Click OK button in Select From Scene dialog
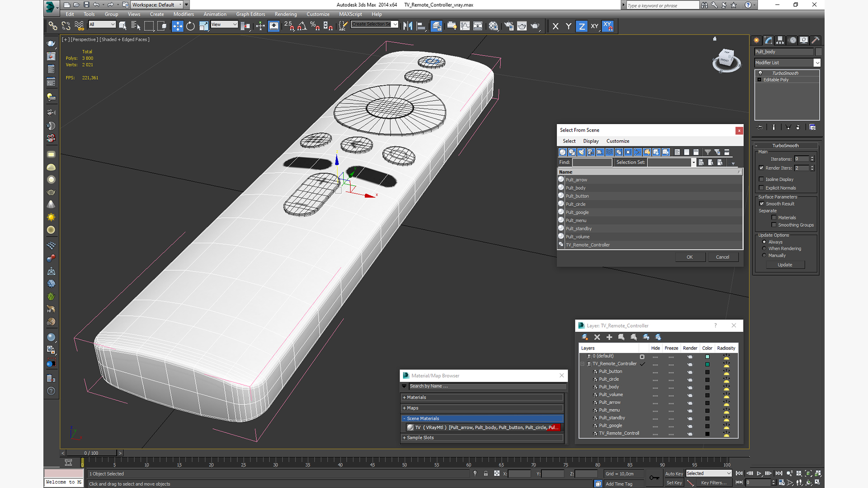This screenshot has width=868, height=488. 690,257
